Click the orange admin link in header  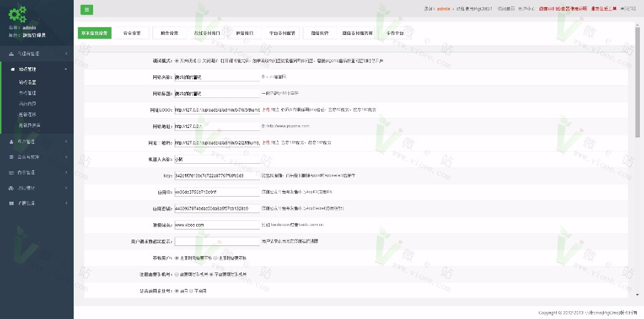444,9
